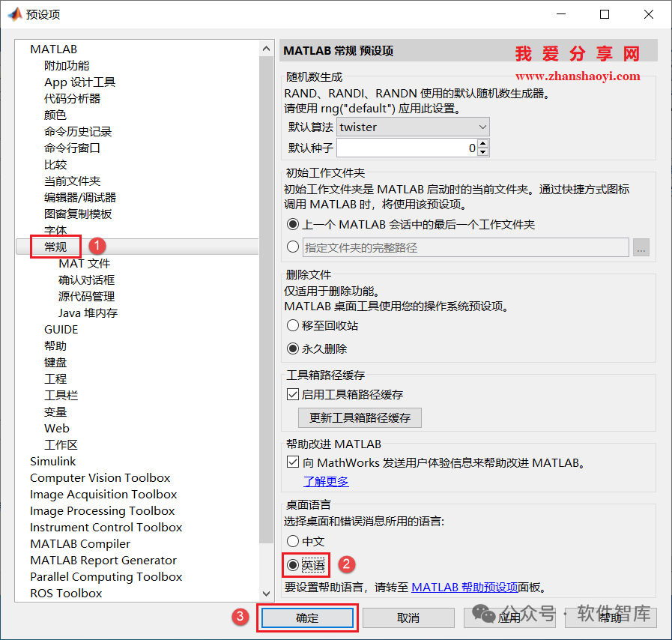Select Image Acquisition Toolbox preferences

[x=103, y=495]
